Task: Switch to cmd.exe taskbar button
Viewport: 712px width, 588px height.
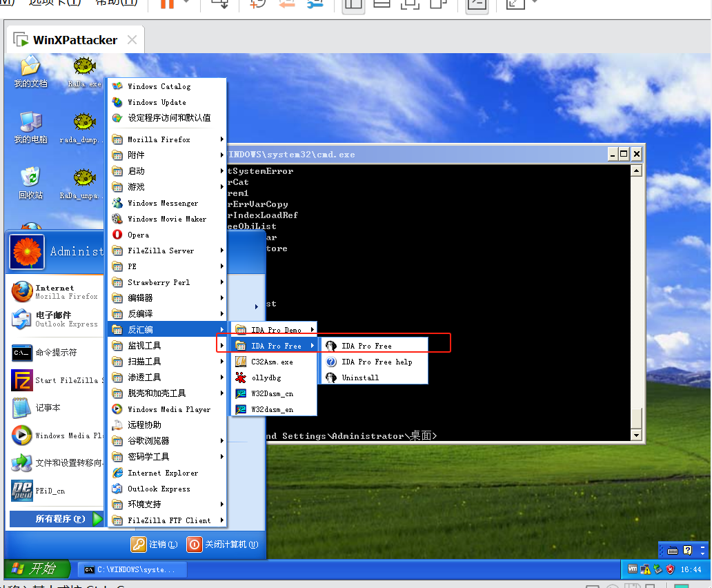Action: point(132,569)
